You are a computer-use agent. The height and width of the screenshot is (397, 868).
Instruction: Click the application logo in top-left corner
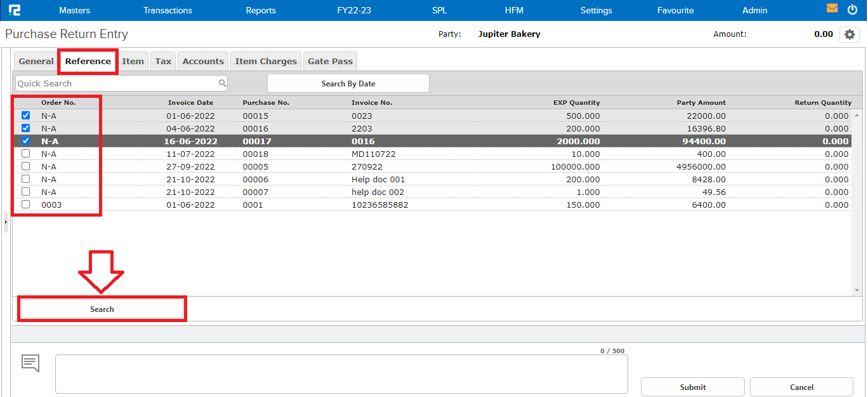pos(15,10)
